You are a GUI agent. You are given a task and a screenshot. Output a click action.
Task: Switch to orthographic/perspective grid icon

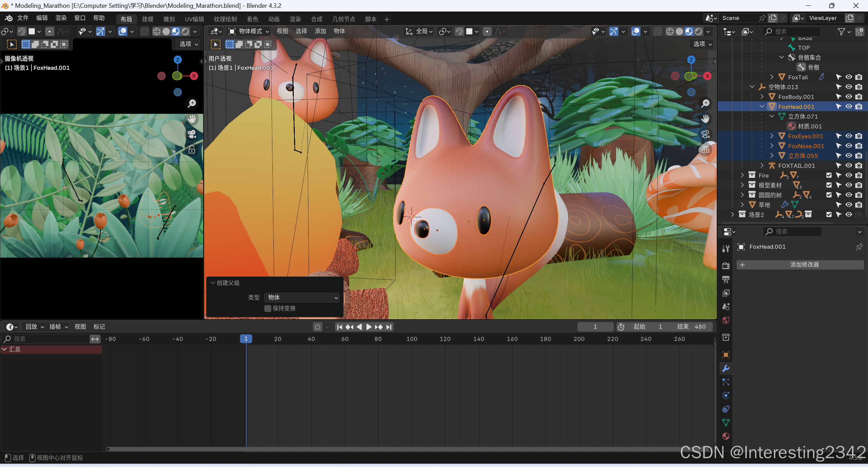[x=706, y=149]
